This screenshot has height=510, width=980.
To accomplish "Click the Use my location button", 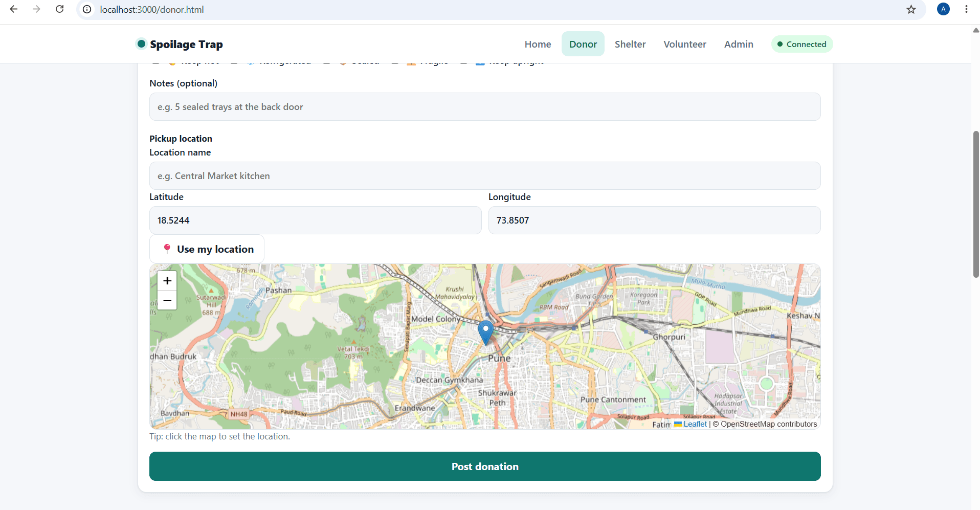I will pos(207,249).
